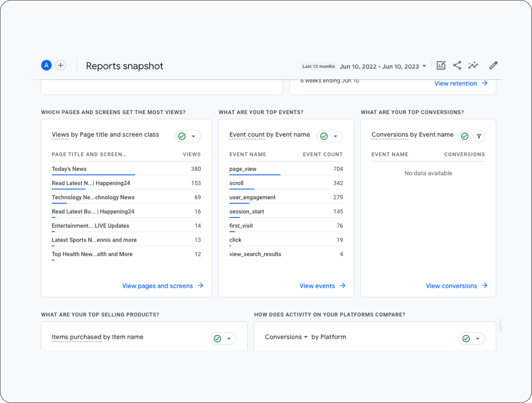
Task: Select 'Latest Sports N...ennis and more' row
Action: pos(126,240)
